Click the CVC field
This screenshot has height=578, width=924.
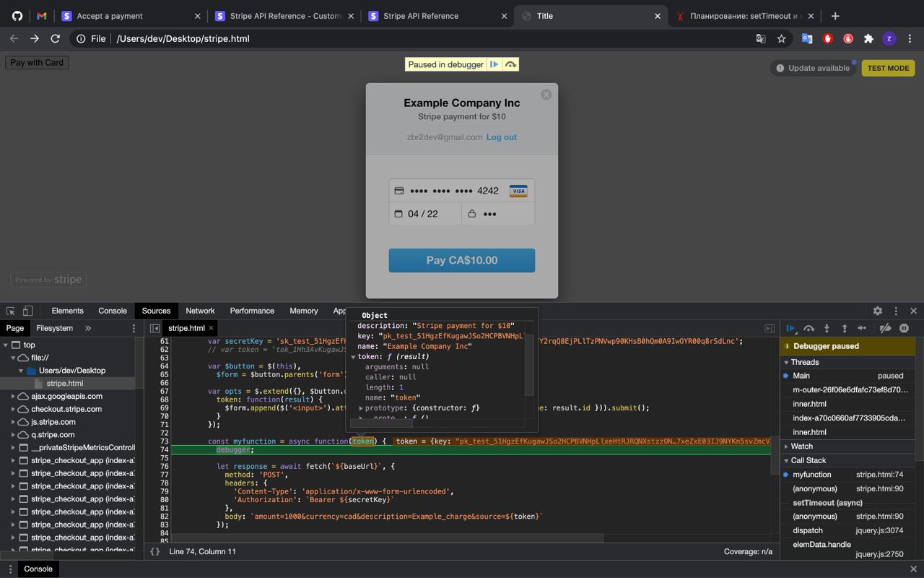(x=498, y=214)
